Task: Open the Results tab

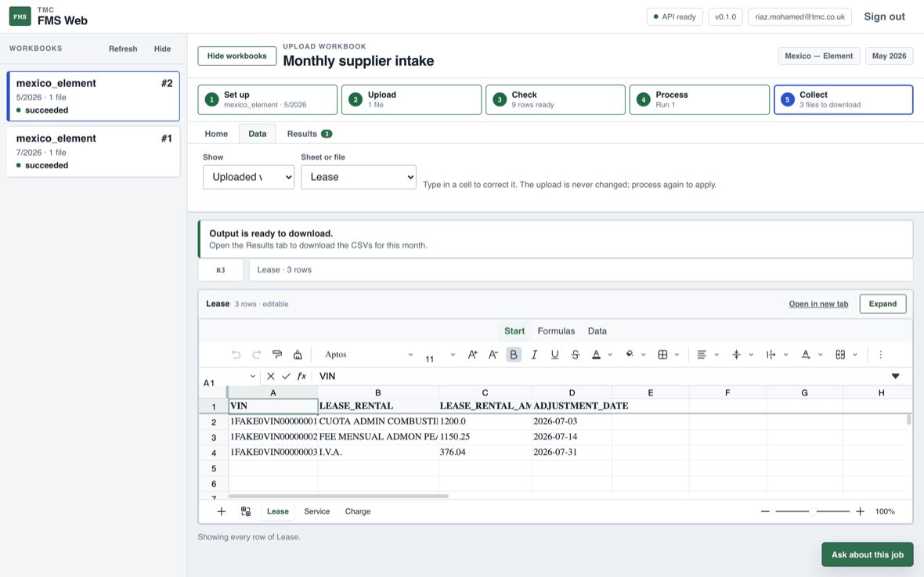Action: pos(309,134)
